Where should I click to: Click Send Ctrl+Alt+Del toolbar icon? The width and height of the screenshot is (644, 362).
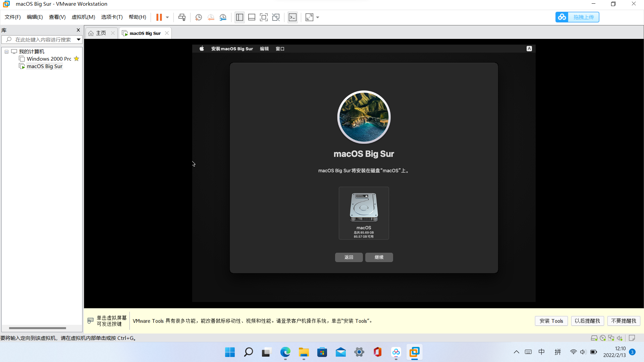click(182, 17)
